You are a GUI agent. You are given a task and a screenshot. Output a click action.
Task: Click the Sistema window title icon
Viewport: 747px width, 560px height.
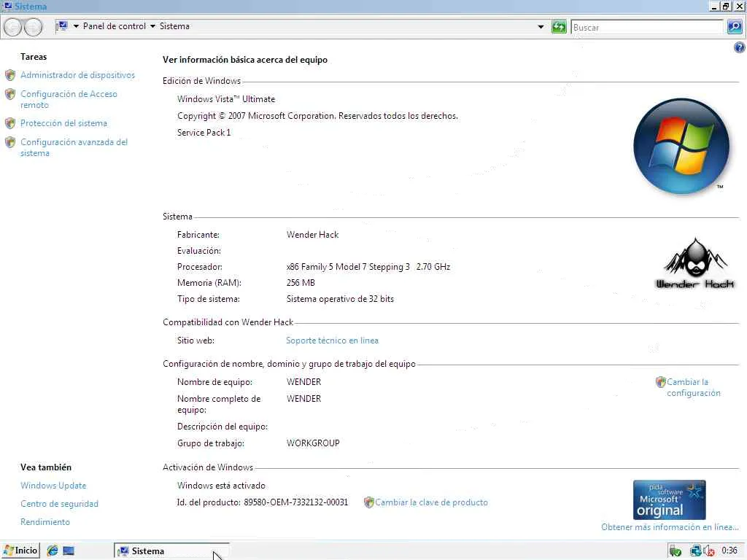(x=7, y=6)
